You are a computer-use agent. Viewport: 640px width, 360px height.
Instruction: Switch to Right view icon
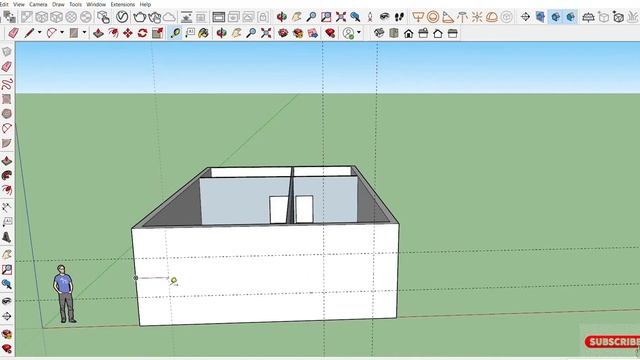tap(423, 33)
